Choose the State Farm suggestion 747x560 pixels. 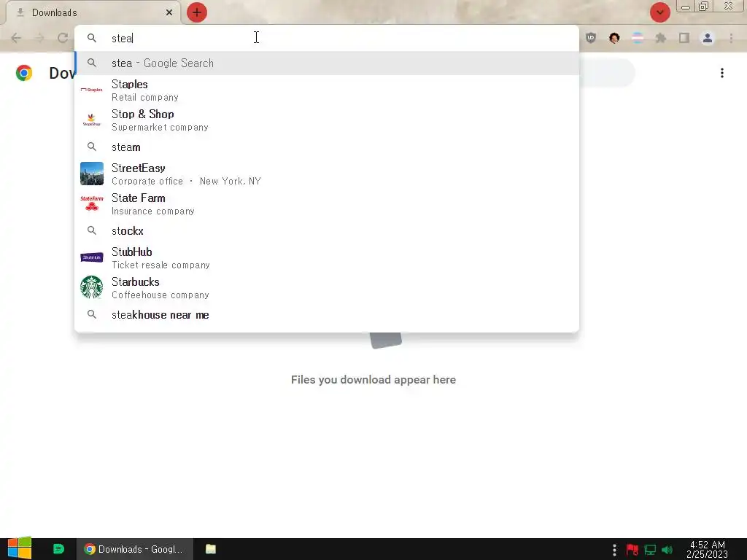327,204
